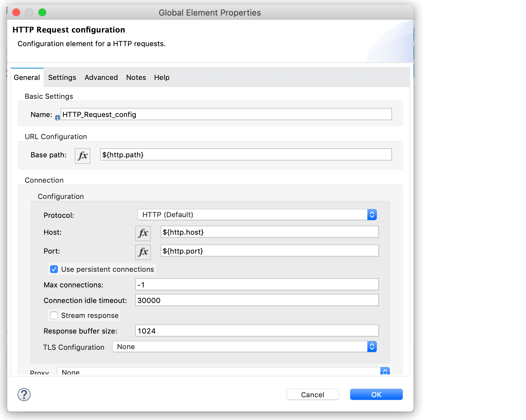526x420 pixels.
Task: Disable Use persistent connections
Action: pos(54,269)
